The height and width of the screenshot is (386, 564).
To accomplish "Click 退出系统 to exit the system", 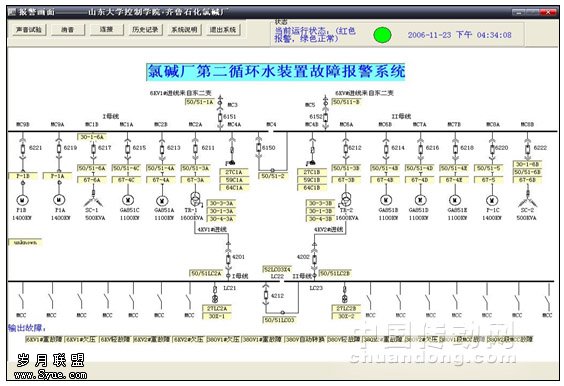I will click(223, 29).
